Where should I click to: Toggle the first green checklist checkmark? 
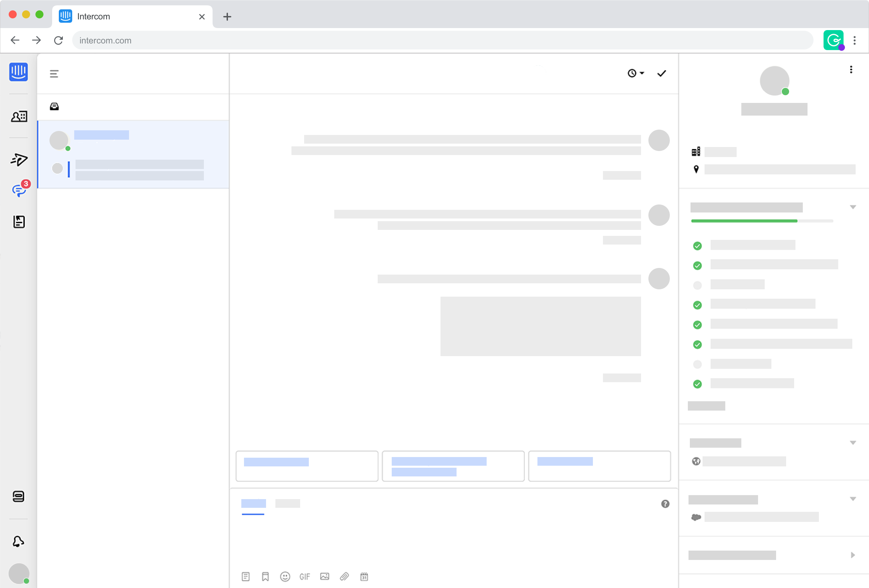tap(697, 246)
